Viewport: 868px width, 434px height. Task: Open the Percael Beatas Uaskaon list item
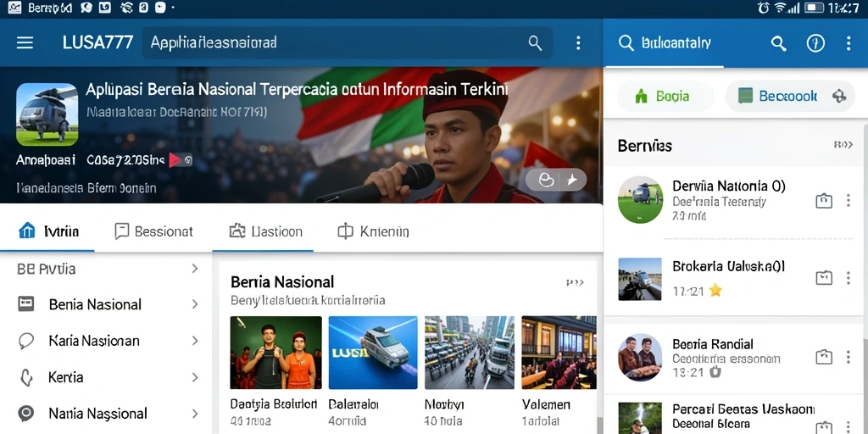pyautogui.click(x=735, y=416)
